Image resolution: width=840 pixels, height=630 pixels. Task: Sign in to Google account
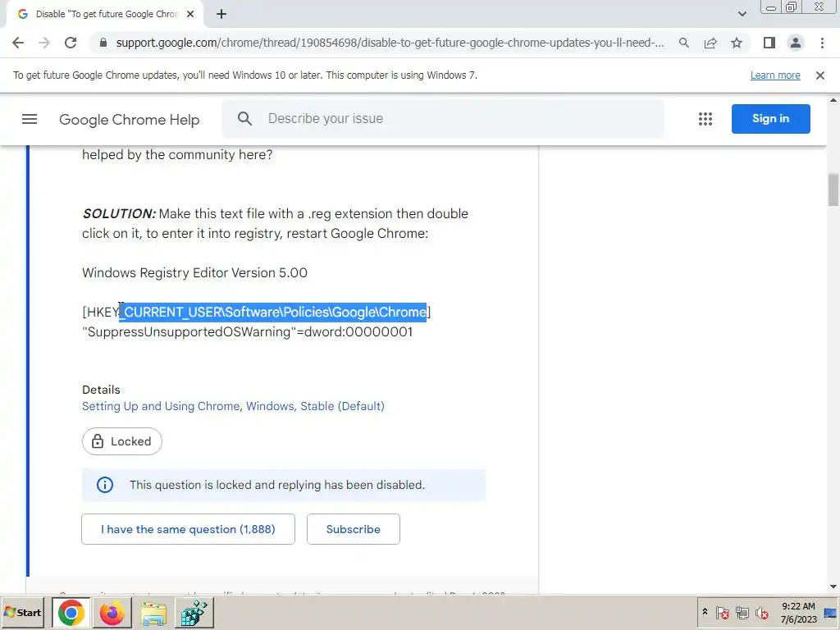(770, 119)
